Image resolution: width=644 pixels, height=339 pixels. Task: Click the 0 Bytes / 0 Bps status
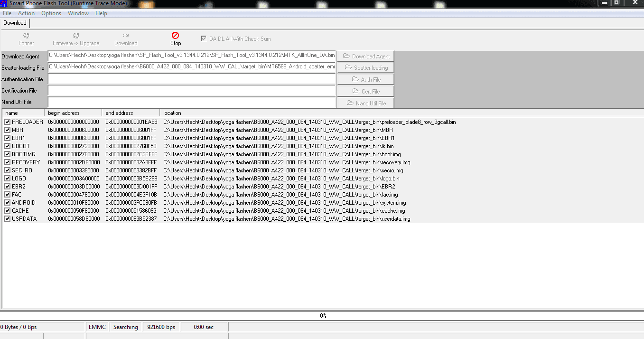(x=19, y=327)
